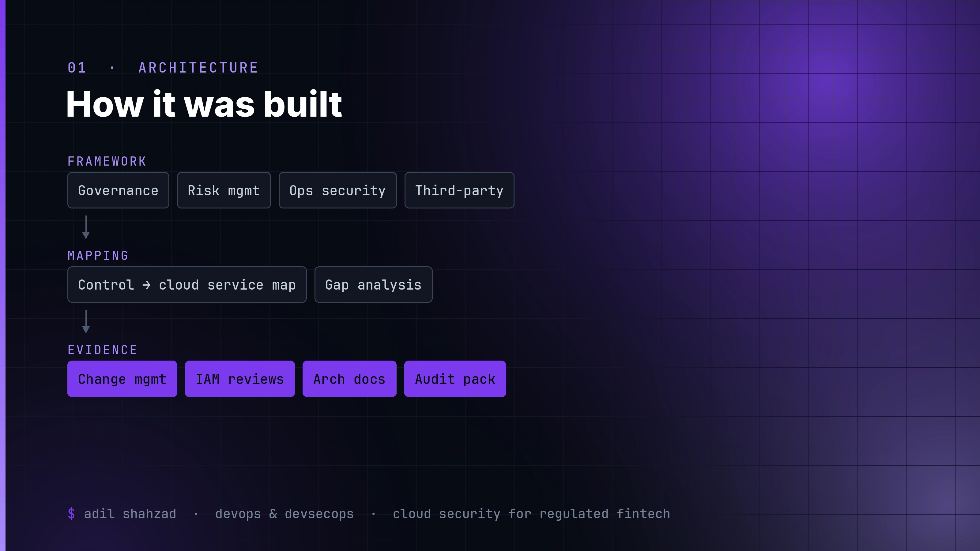This screenshot has width=980, height=551.
Task: Click the adil shahzad footer text
Action: point(130,514)
